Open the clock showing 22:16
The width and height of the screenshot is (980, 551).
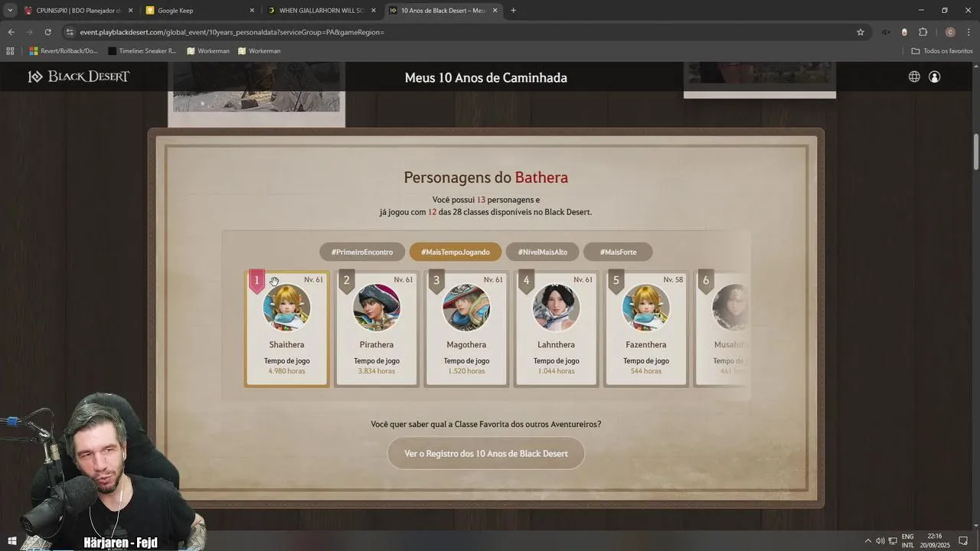934,540
